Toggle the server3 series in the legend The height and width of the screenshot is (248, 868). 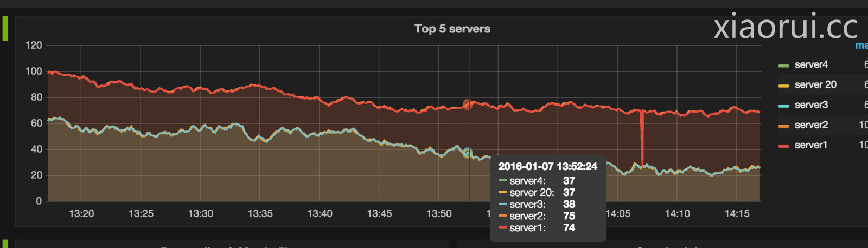(811, 105)
